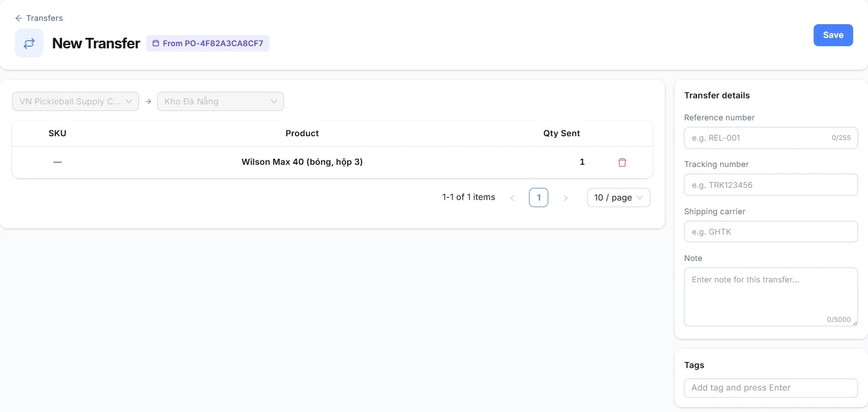Select page 1 in pagination

(x=538, y=198)
